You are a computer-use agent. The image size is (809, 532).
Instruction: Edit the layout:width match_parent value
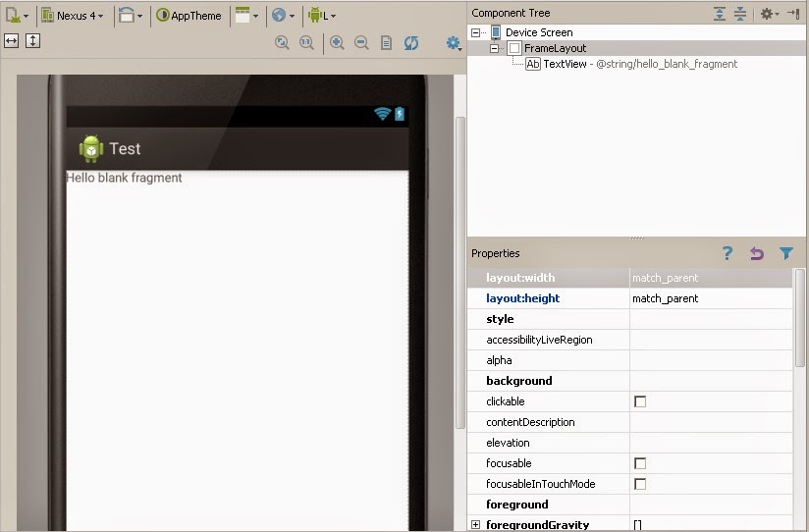[711, 278]
